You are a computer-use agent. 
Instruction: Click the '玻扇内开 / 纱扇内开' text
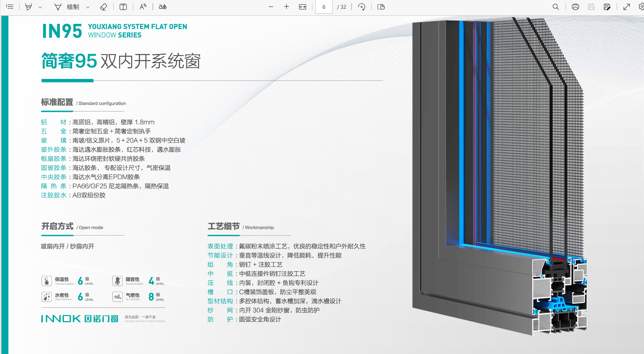(68, 246)
